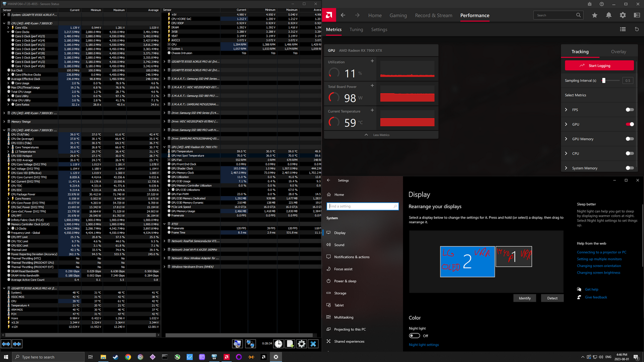This screenshot has height=362, width=644.
Task: Switch to the Tuning tab
Action: pos(356,30)
